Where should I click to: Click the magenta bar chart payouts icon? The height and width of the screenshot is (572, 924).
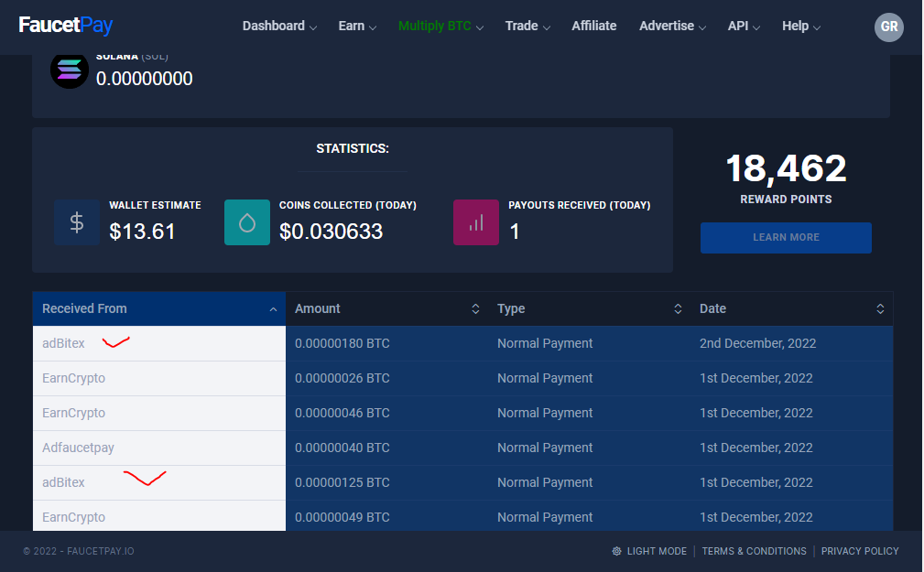[x=476, y=222]
